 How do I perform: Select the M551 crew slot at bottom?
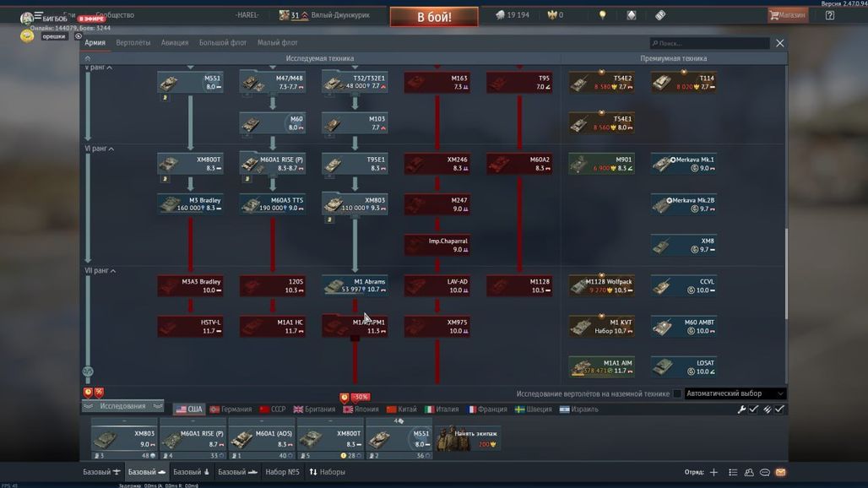point(399,439)
